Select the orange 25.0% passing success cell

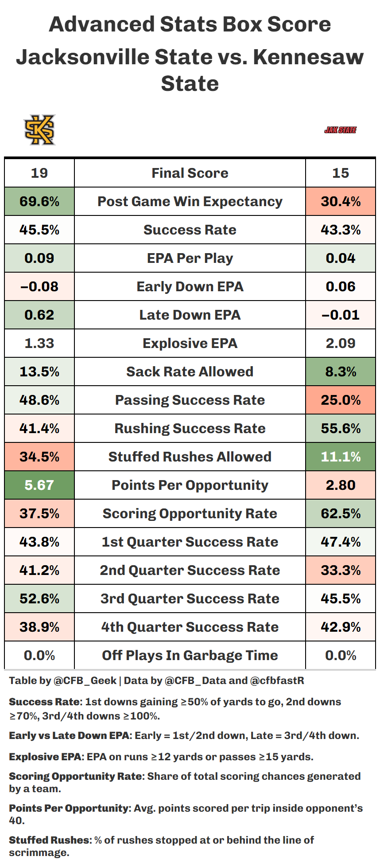(340, 400)
